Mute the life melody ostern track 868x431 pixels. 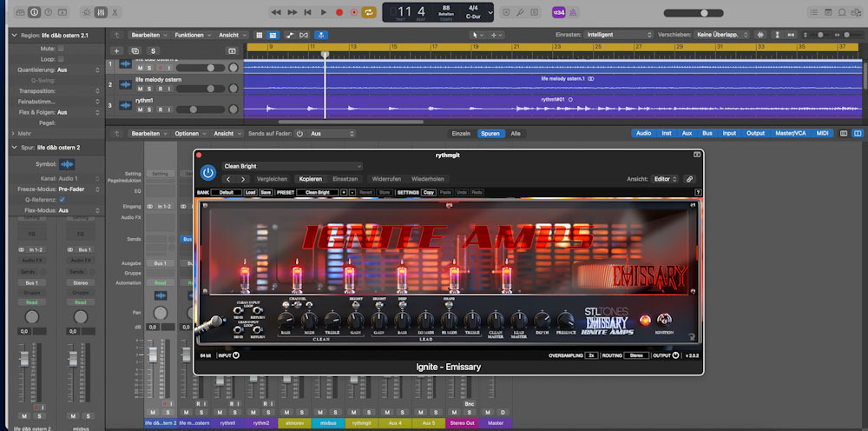(140, 89)
